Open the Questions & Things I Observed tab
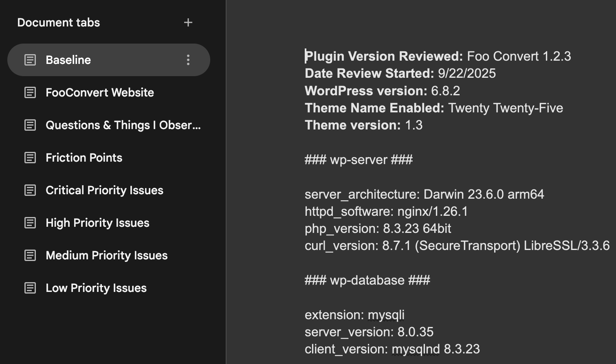This screenshot has height=364, width=616. coord(123,125)
